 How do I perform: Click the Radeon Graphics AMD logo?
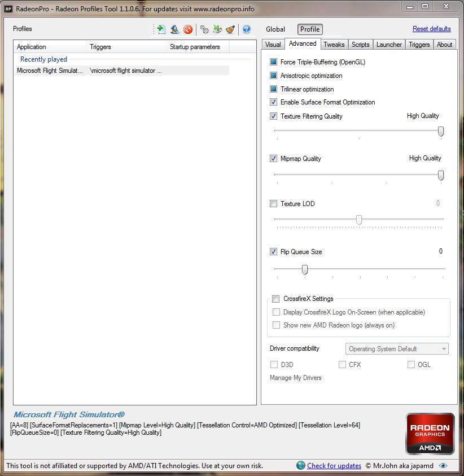click(x=430, y=434)
